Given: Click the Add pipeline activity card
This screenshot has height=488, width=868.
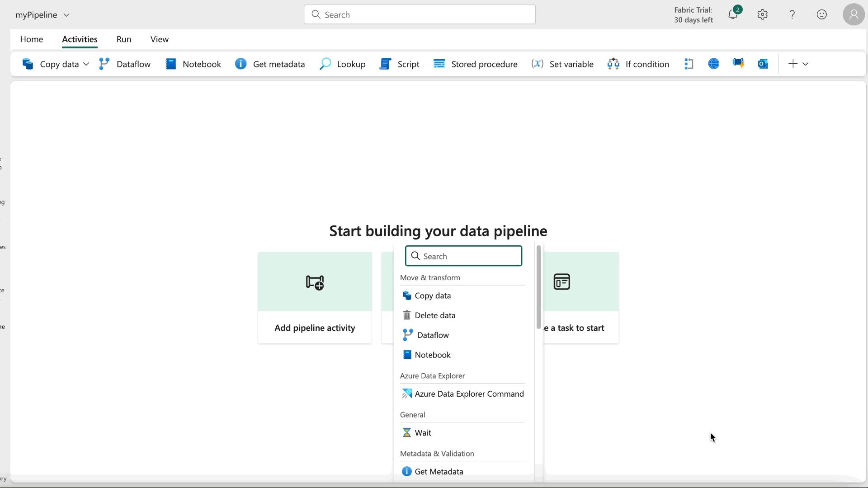Looking at the screenshot, I should [x=315, y=298].
